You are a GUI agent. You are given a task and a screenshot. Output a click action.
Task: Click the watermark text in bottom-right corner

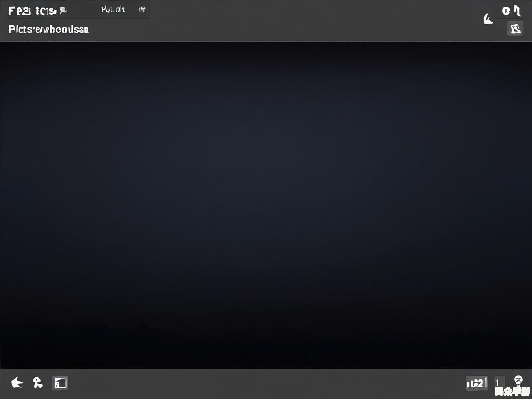click(512, 392)
